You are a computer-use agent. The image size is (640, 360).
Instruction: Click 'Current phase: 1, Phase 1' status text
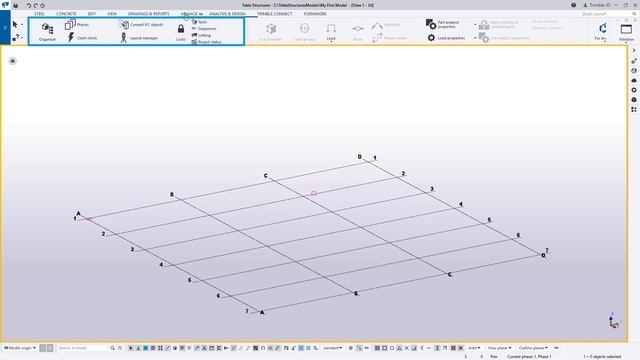(529, 356)
